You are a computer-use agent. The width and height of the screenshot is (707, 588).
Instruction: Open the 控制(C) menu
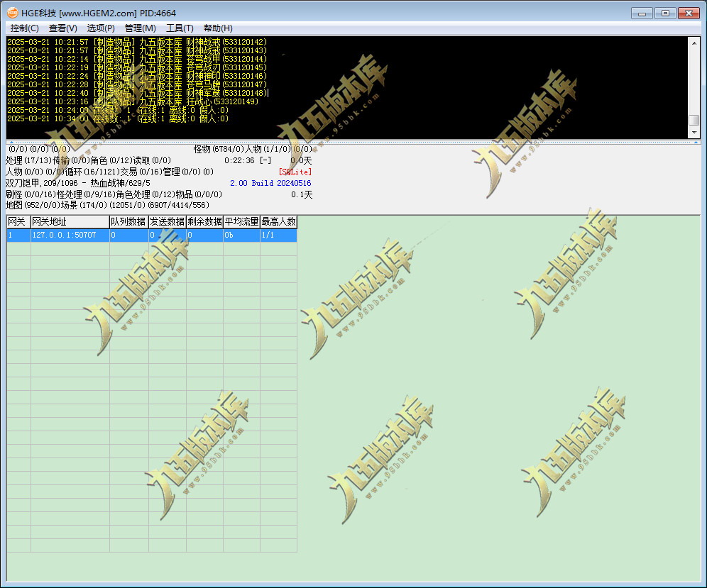point(24,28)
